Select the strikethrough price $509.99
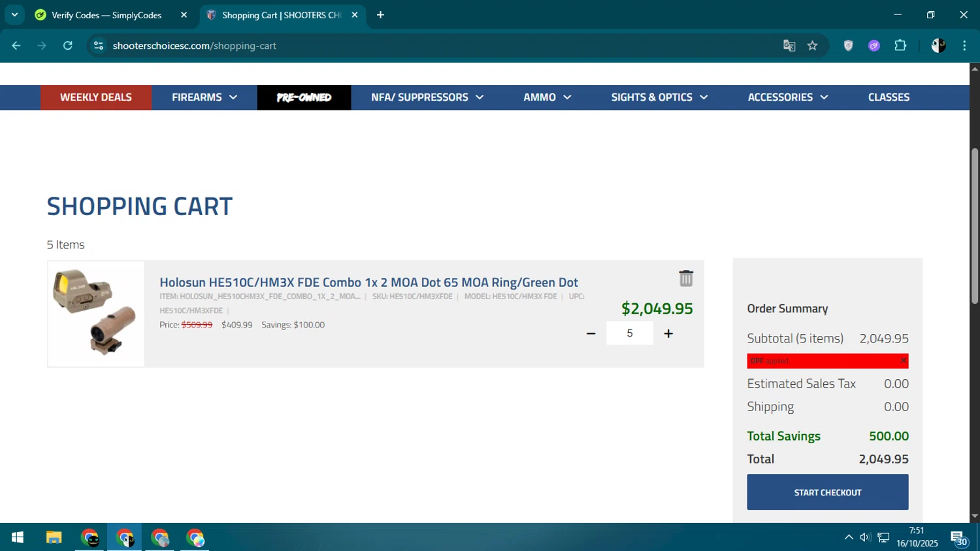The image size is (980, 551). [x=197, y=325]
